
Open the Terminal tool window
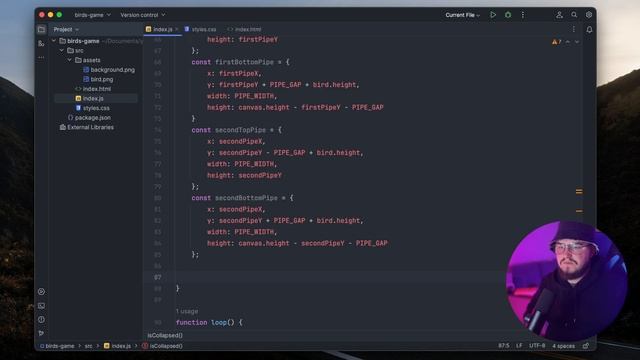(41, 305)
